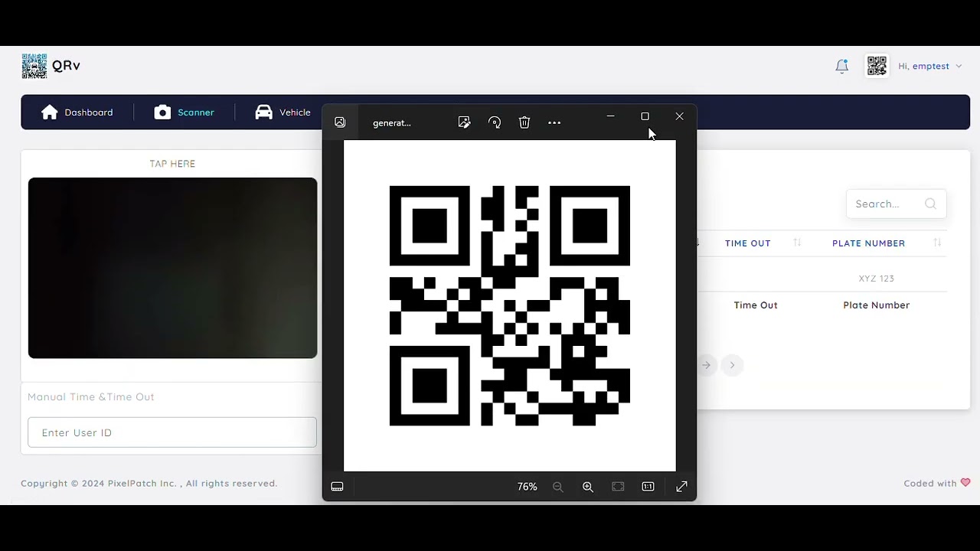Sort the table by the PLATE NUMBER sort arrows
The image size is (980, 551).
click(x=937, y=243)
